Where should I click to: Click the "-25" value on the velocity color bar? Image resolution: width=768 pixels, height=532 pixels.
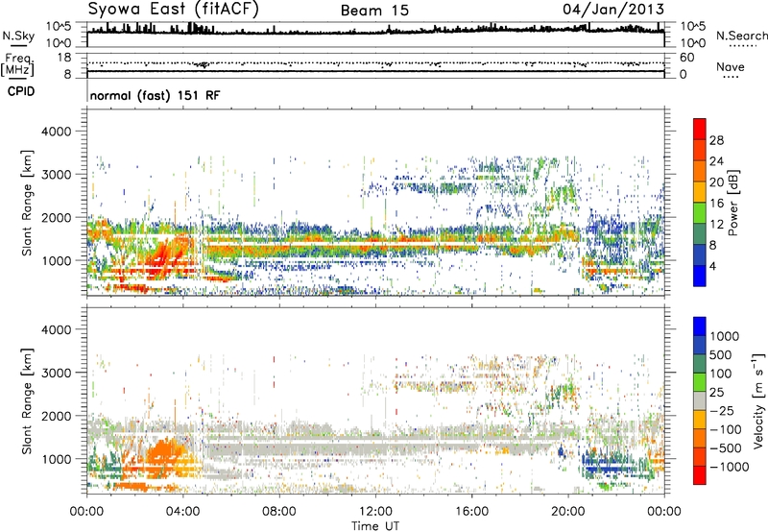coord(721,411)
